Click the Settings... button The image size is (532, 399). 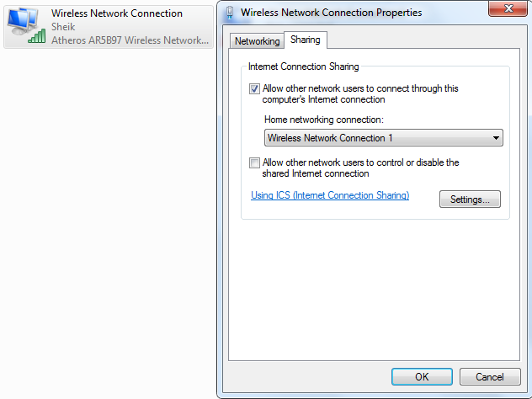[470, 199]
